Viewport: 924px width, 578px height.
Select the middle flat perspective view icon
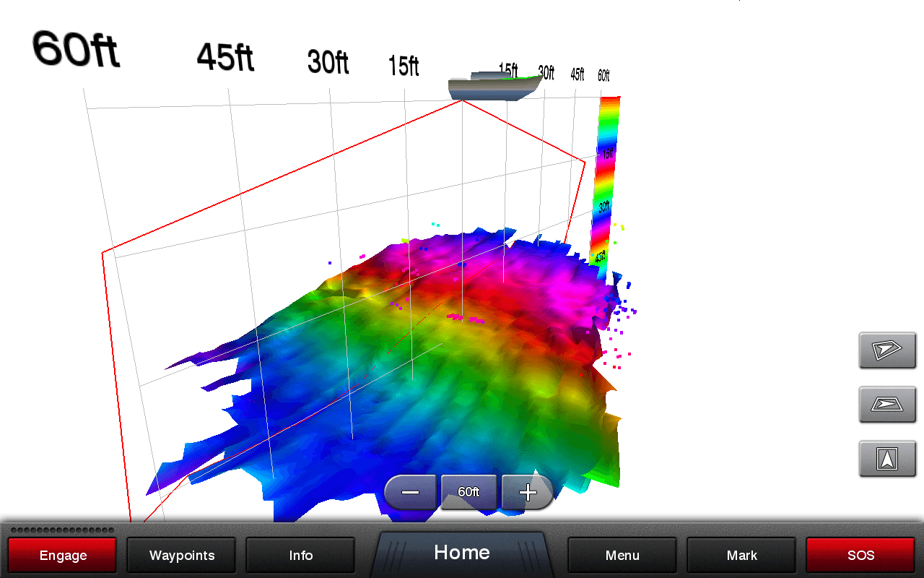886,405
